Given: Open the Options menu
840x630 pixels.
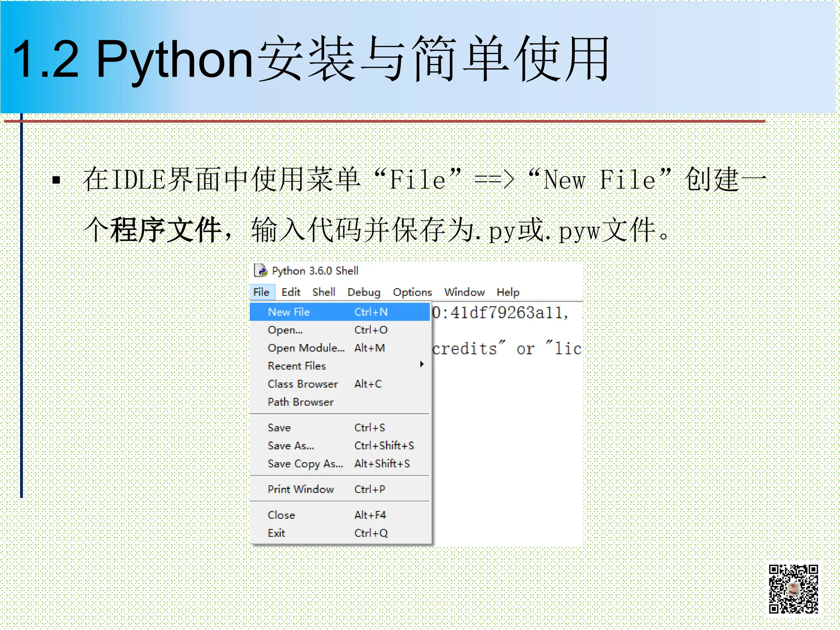Looking at the screenshot, I should pos(412,292).
